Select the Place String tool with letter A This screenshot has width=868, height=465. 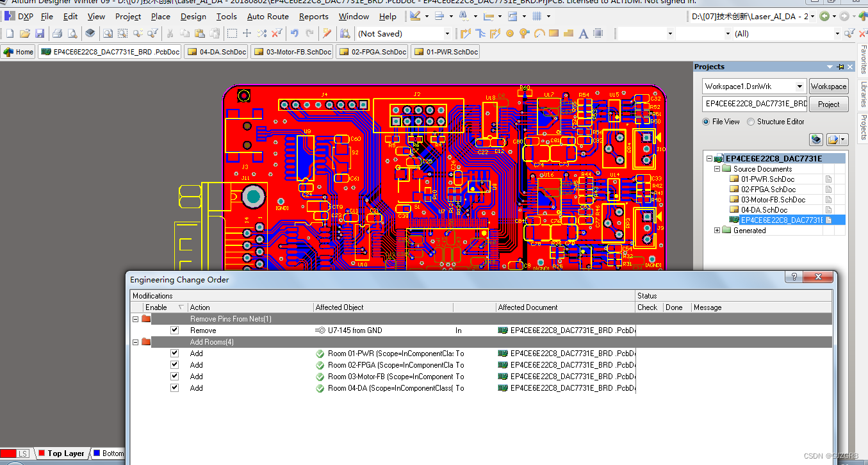[583, 33]
